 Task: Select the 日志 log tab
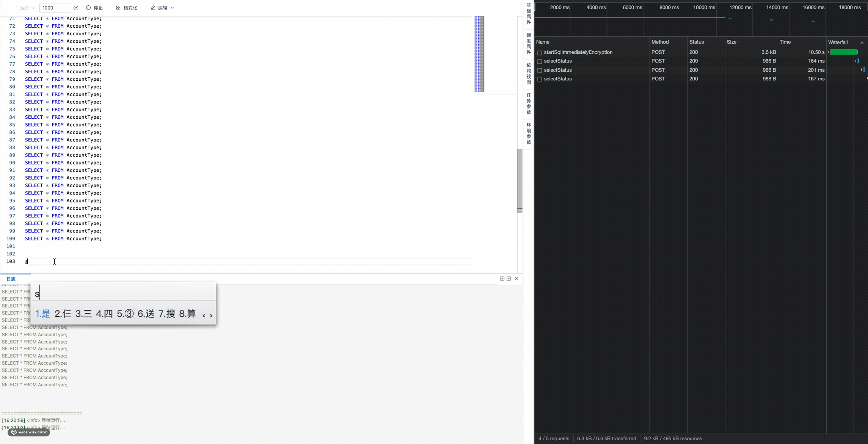[x=11, y=279]
